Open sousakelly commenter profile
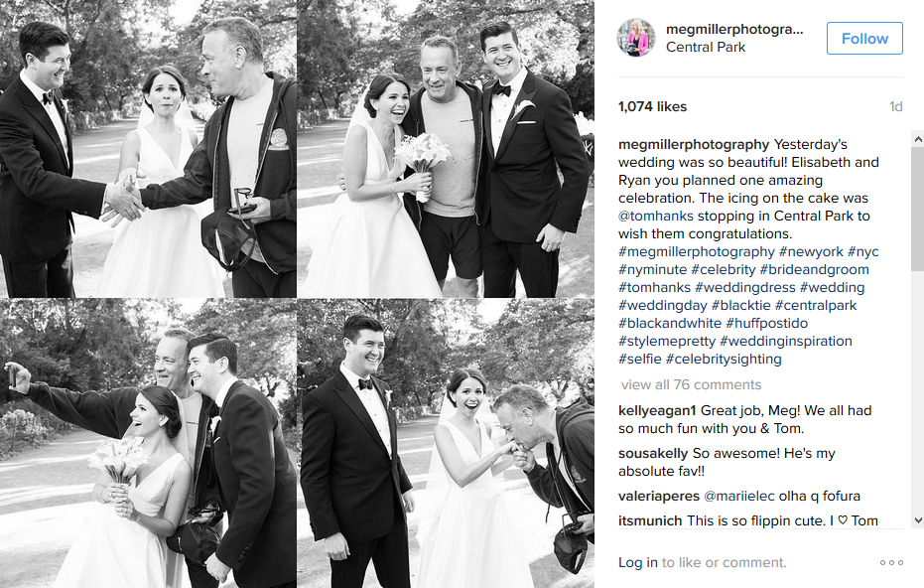The height and width of the screenshot is (588, 924). point(653,454)
